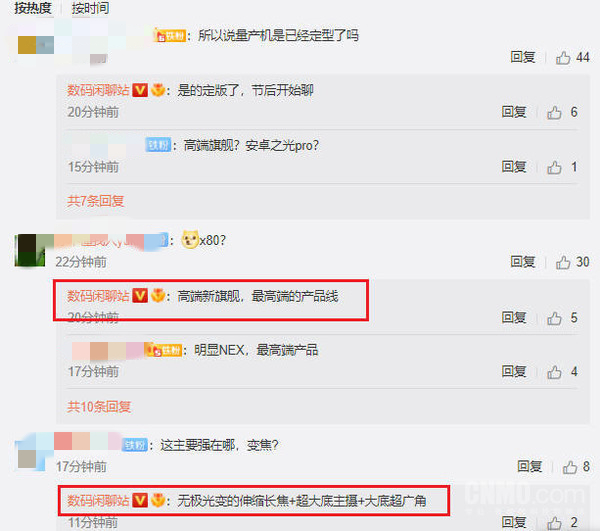Click the doge emoji before 'x80?'
This screenshot has height=531, width=600.
(x=190, y=240)
